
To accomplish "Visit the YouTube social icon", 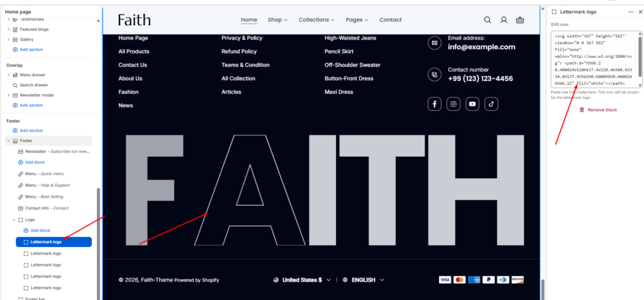I will coord(472,104).
